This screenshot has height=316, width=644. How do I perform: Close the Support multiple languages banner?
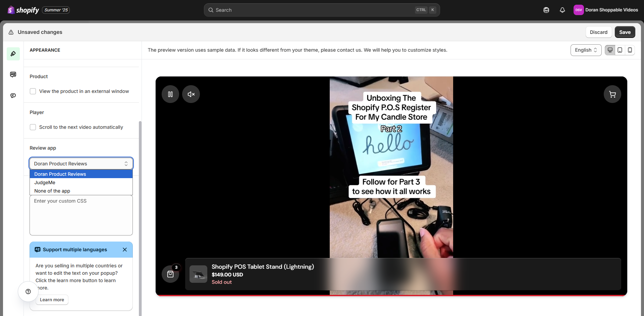[x=125, y=250]
